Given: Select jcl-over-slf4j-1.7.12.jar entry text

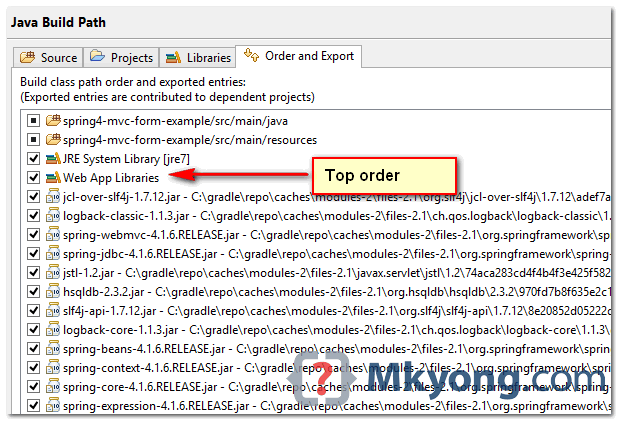Looking at the screenshot, I should [336, 197].
